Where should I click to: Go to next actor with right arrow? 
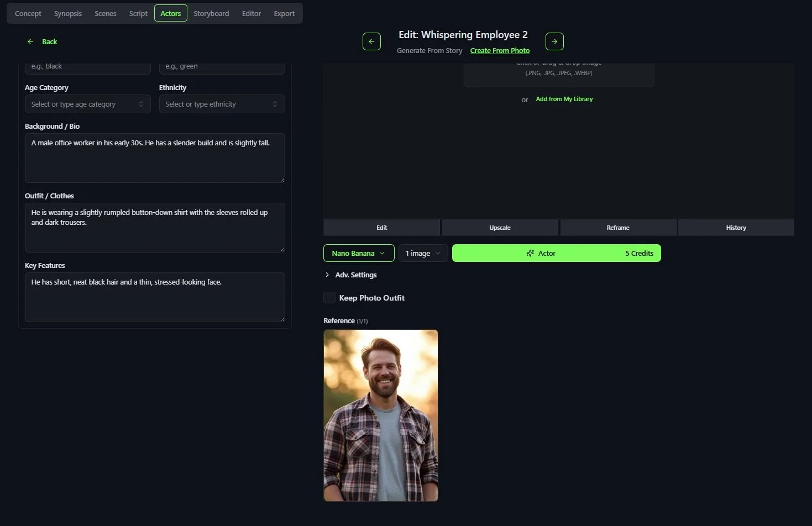coord(554,41)
